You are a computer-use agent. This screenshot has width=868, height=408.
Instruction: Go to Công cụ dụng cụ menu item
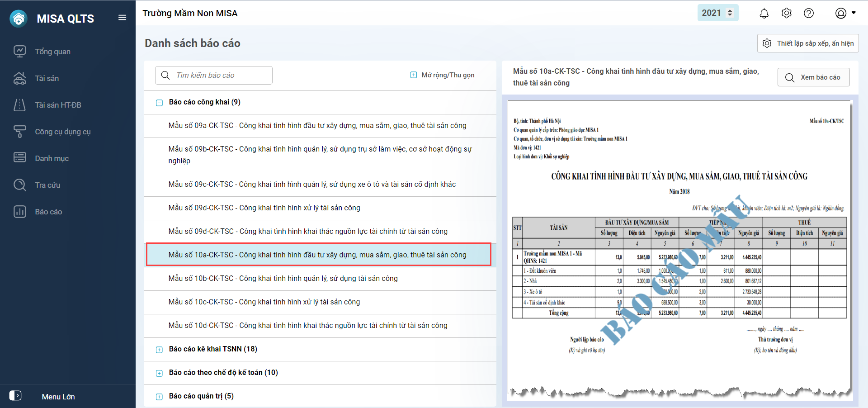[63, 132]
